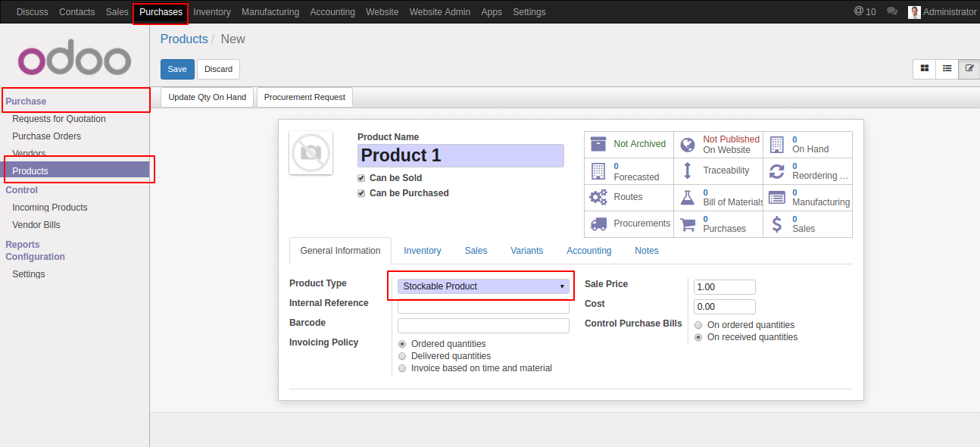Open the Product Type dropdown

point(483,286)
